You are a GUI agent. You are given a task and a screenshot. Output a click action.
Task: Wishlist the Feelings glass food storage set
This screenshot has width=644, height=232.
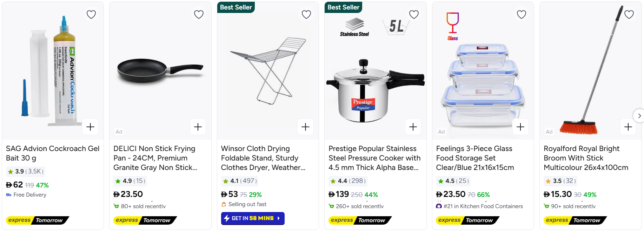(x=522, y=14)
